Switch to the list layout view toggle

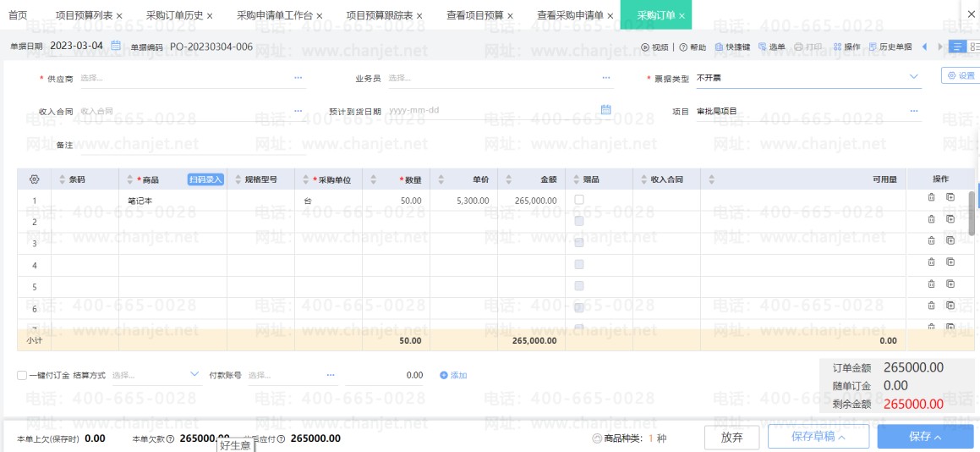[x=957, y=47]
